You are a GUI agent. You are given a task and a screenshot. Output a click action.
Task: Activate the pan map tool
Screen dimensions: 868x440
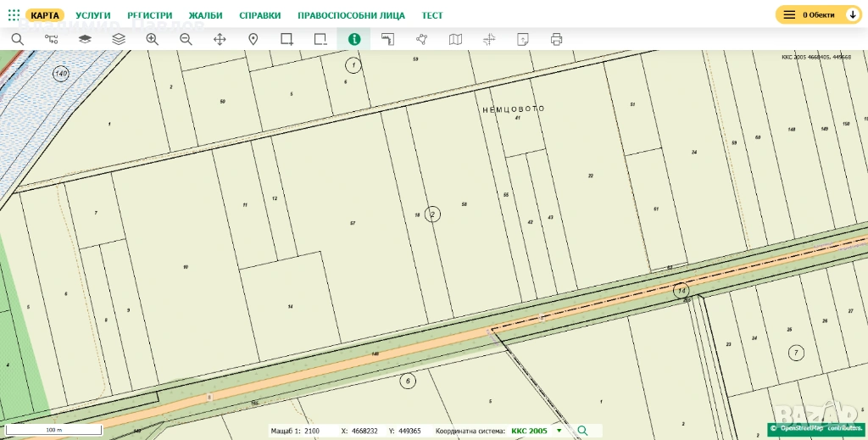coord(220,39)
